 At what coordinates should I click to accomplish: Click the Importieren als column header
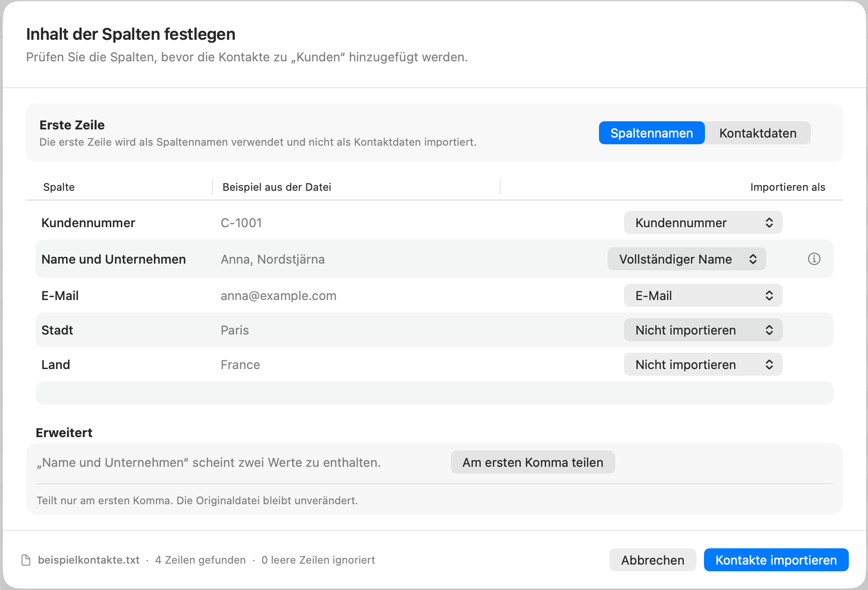tap(787, 187)
